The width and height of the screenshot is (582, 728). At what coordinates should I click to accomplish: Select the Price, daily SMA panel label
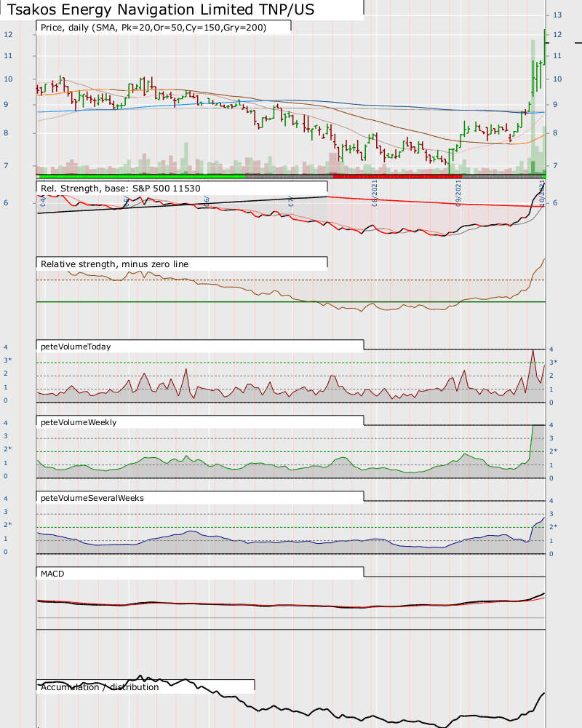tap(154, 28)
